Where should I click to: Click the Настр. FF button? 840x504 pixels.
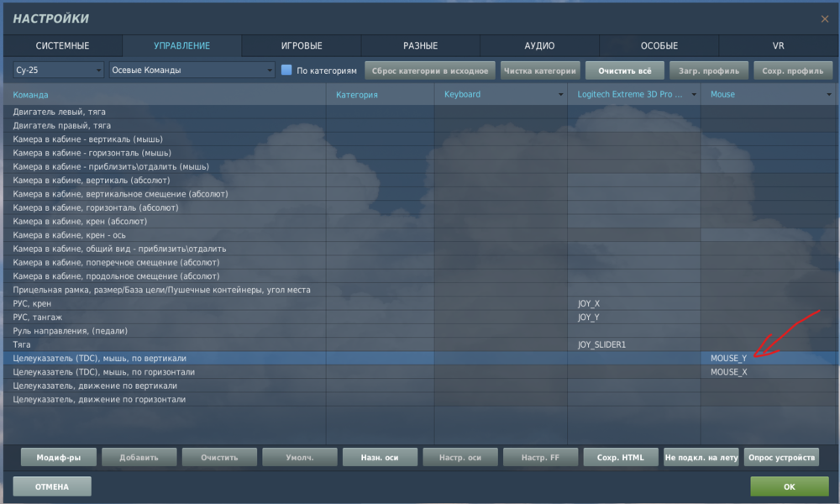(540, 458)
